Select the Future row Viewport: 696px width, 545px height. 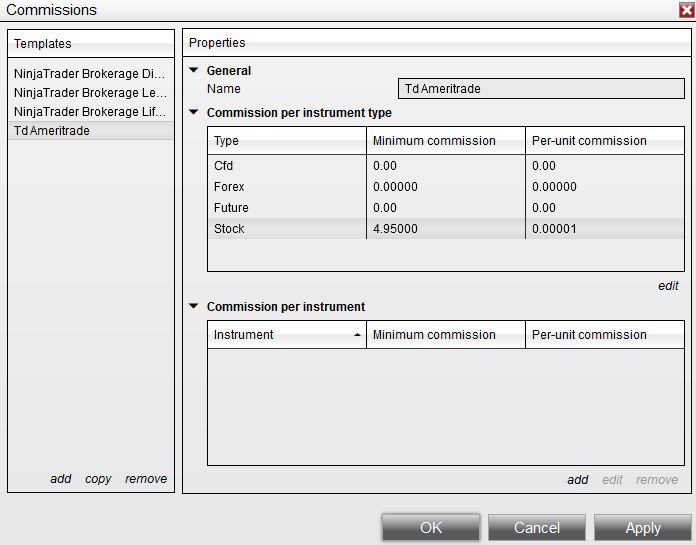point(446,208)
